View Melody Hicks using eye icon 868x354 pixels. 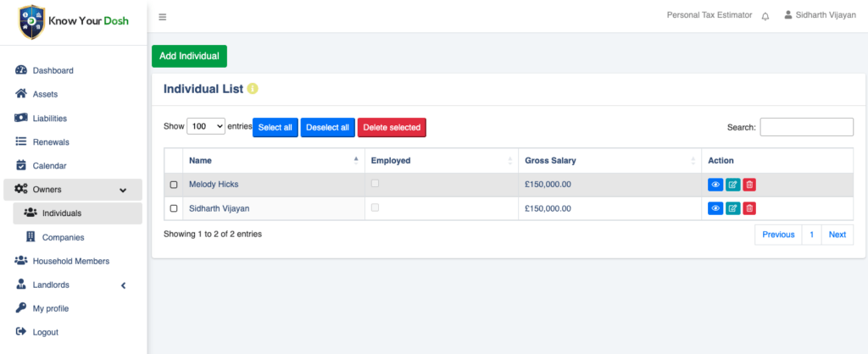[715, 185]
